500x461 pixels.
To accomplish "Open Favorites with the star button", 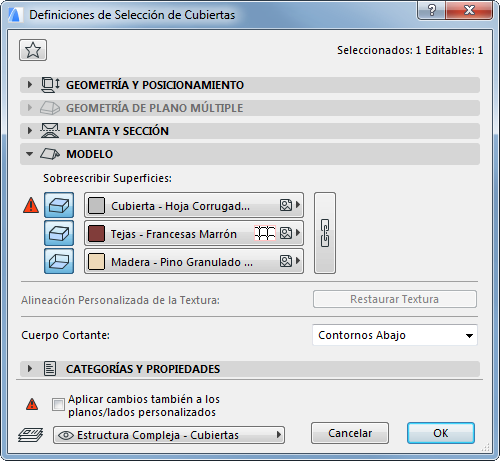I will point(33,50).
